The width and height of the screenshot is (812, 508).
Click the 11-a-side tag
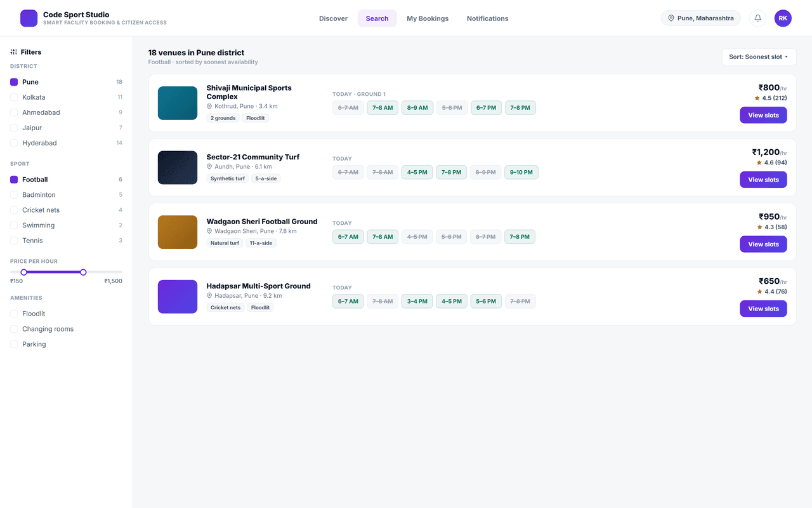pos(262,243)
